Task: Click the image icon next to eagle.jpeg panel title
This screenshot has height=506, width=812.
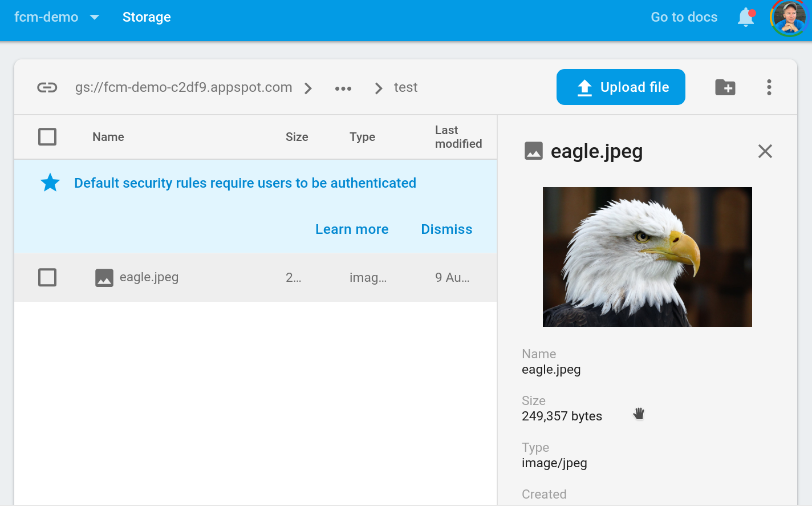Action: 533,151
